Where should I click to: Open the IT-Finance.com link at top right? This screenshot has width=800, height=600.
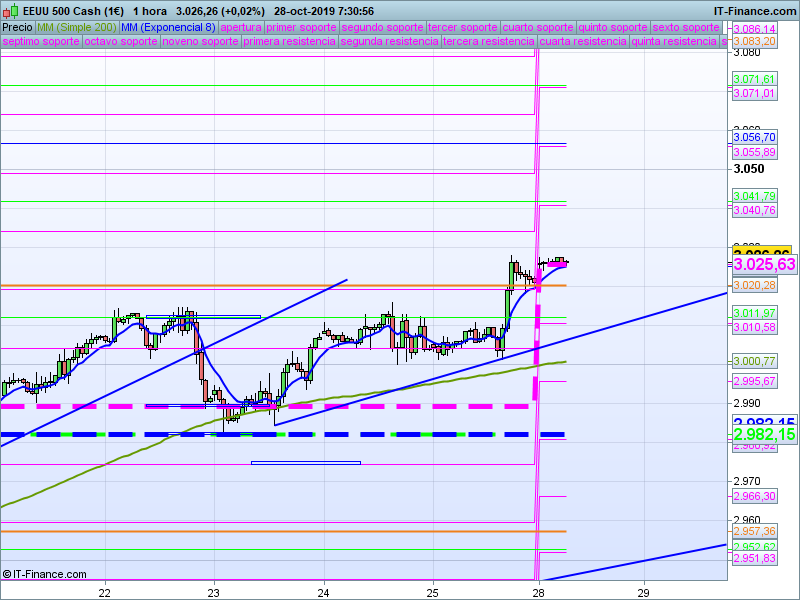[754, 11]
